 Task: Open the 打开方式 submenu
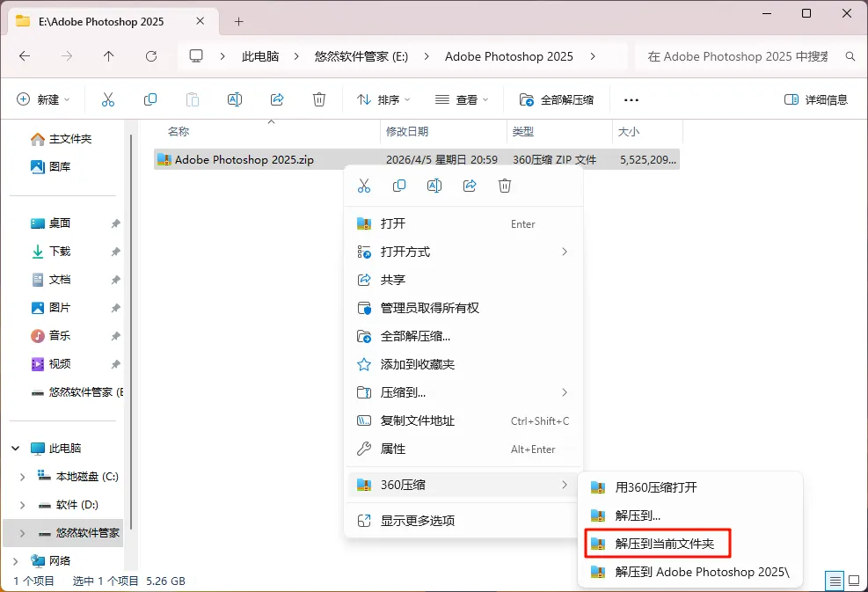[x=463, y=252]
